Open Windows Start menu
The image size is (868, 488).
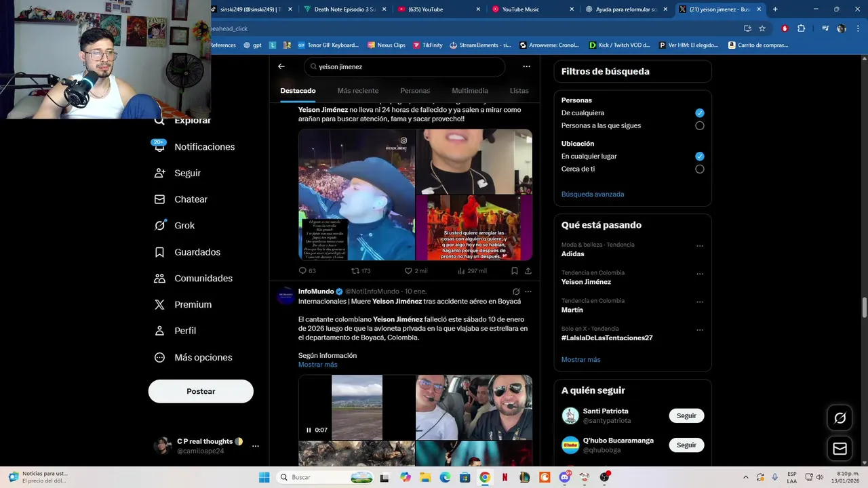pyautogui.click(x=264, y=477)
